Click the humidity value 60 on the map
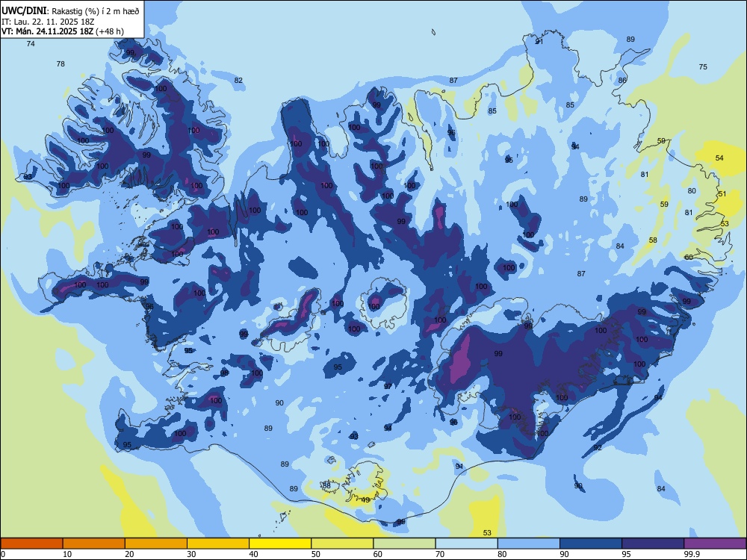 689,258
